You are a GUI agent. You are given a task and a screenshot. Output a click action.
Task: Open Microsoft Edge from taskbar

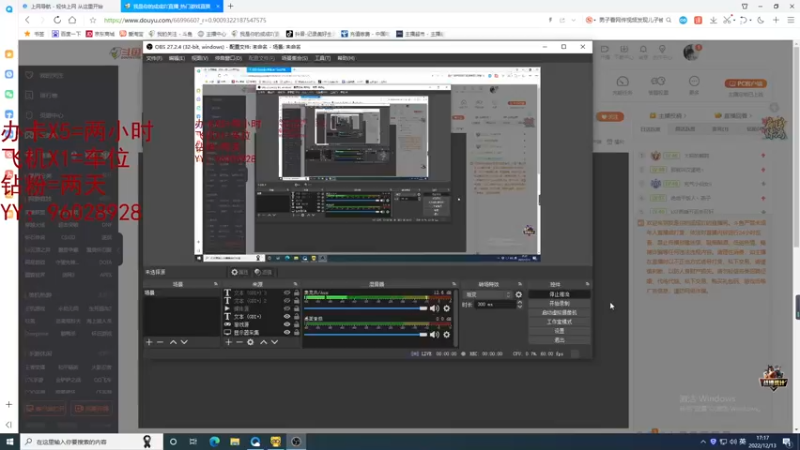tap(214, 441)
